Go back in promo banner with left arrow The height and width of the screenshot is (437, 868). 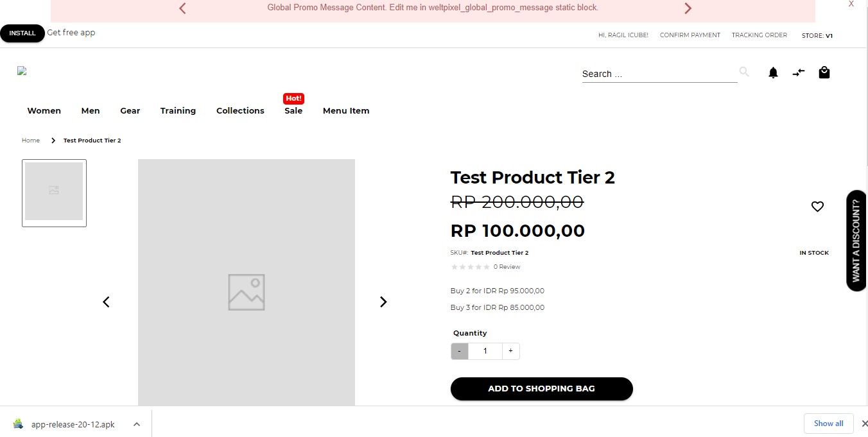[x=182, y=8]
